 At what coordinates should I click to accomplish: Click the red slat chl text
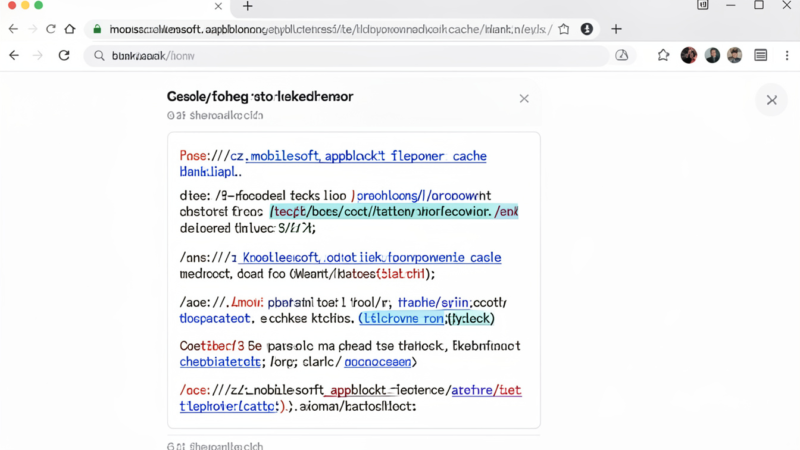tap(402, 274)
